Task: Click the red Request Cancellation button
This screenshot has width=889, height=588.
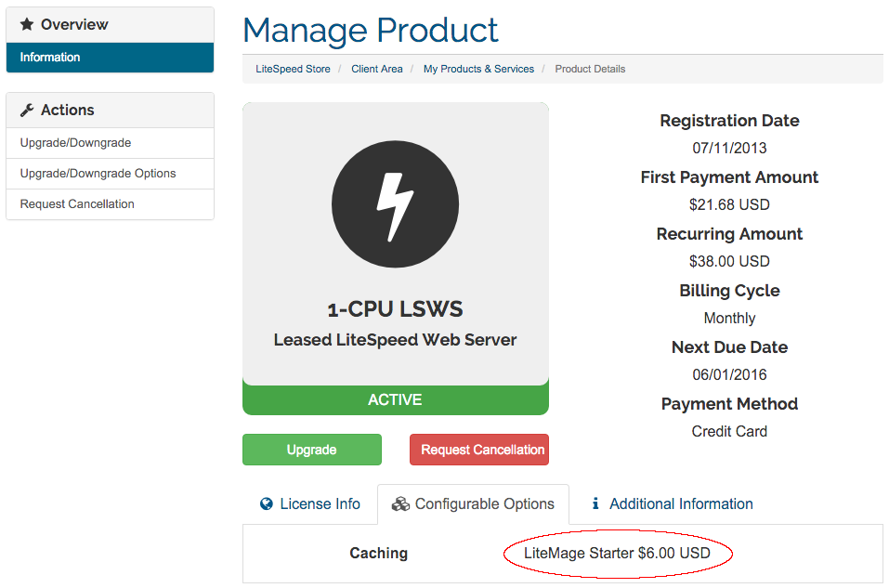Action: tap(479, 450)
